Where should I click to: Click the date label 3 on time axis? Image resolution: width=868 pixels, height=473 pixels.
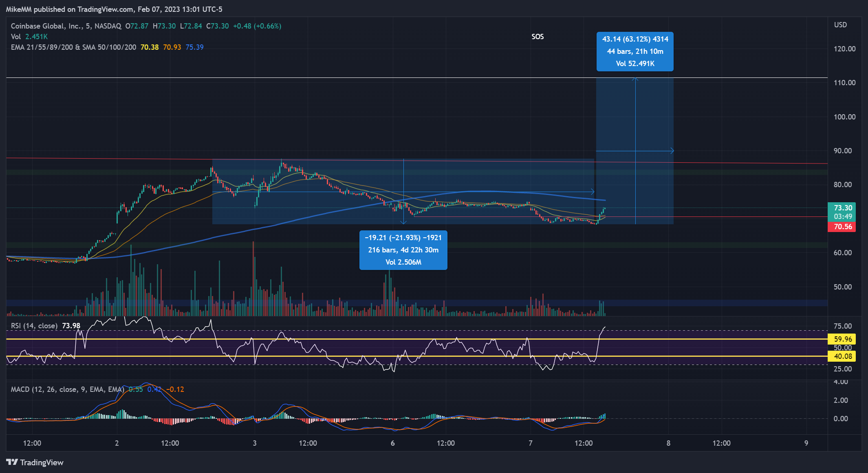tap(255, 443)
